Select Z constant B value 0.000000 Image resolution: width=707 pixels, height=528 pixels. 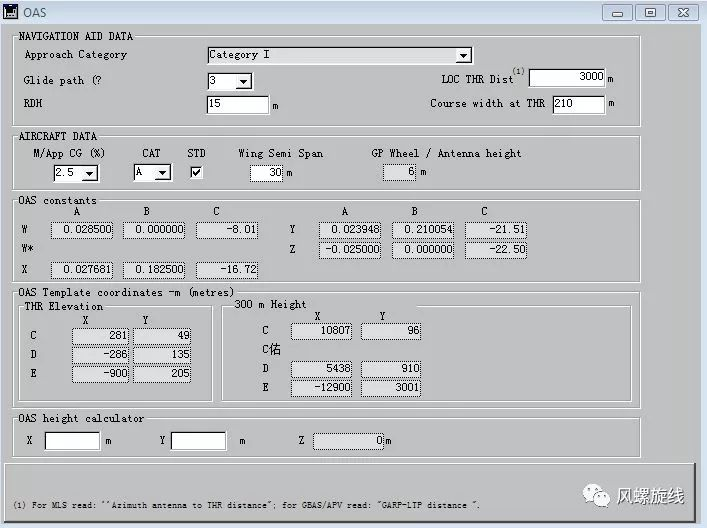423,250
